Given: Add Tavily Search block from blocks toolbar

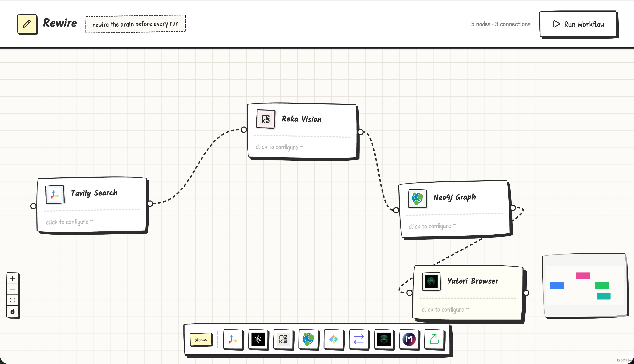Looking at the screenshot, I should click(233, 339).
